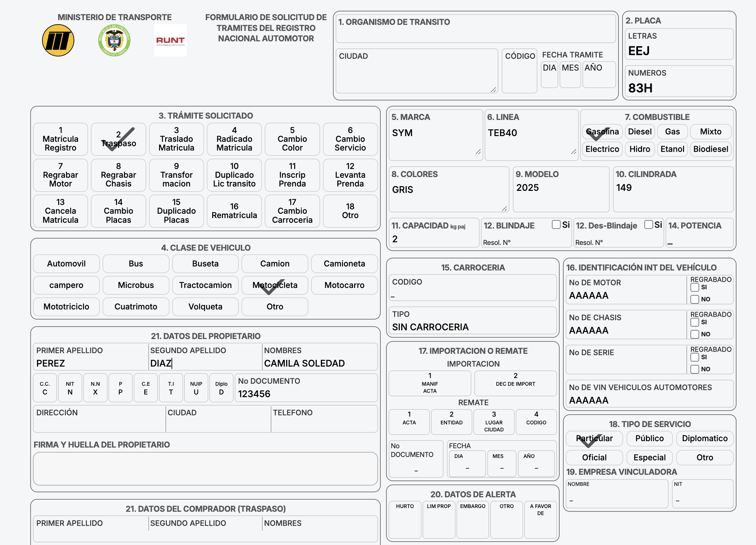Click the Republica de Colombia coat of arms

pos(114,41)
